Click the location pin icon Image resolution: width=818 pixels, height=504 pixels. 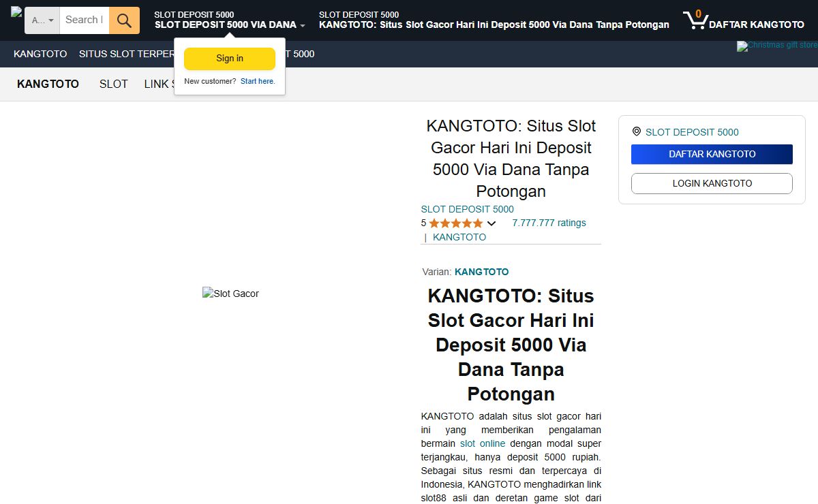(637, 131)
